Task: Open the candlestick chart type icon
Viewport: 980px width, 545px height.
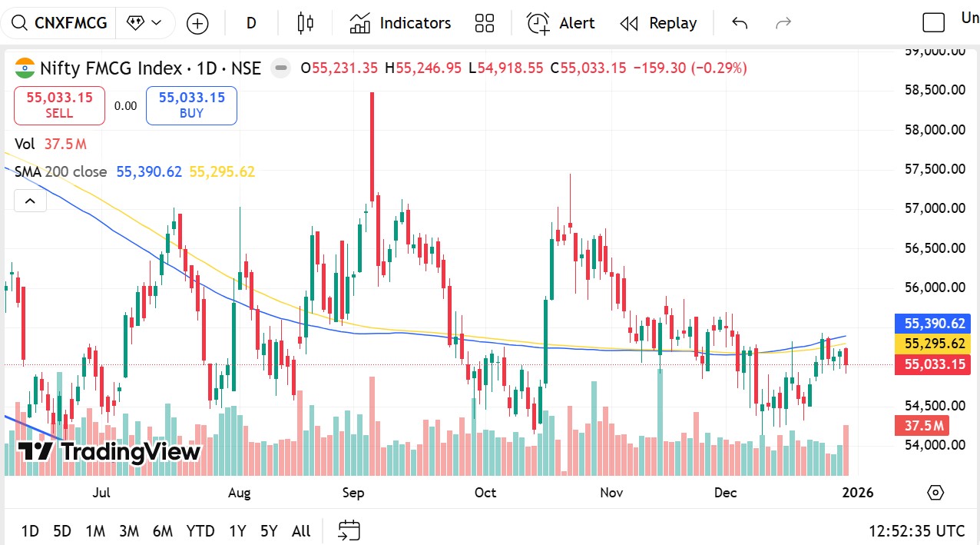Action: click(x=305, y=23)
